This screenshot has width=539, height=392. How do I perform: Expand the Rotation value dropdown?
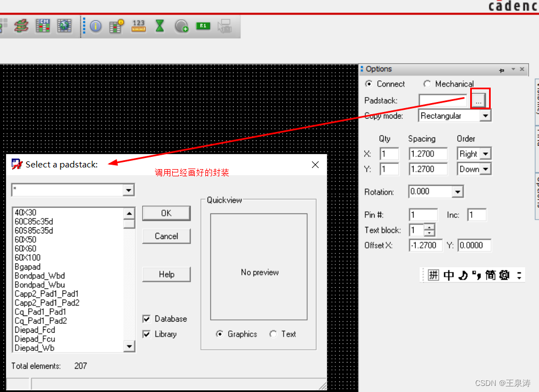[x=457, y=192]
